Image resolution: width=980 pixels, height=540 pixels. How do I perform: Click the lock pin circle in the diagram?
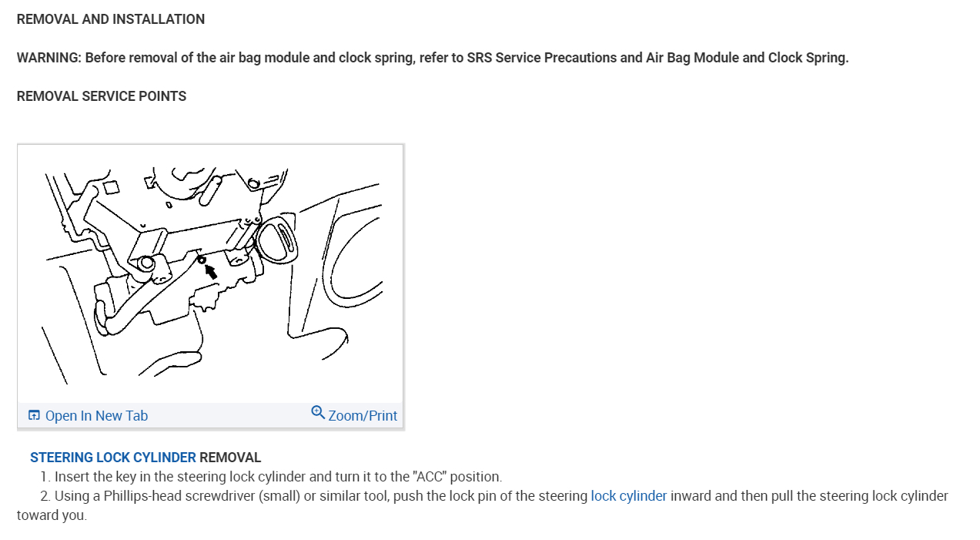click(202, 260)
